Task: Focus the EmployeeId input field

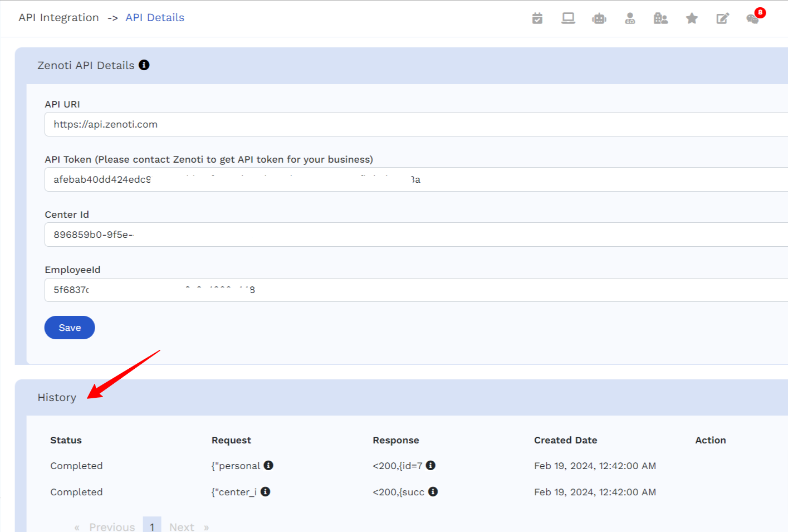Action: point(416,290)
